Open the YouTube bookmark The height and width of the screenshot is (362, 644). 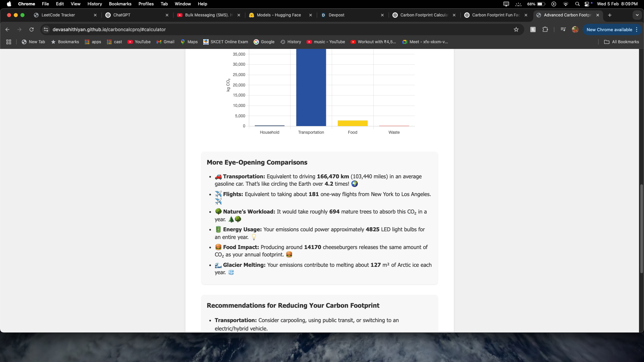139,42
